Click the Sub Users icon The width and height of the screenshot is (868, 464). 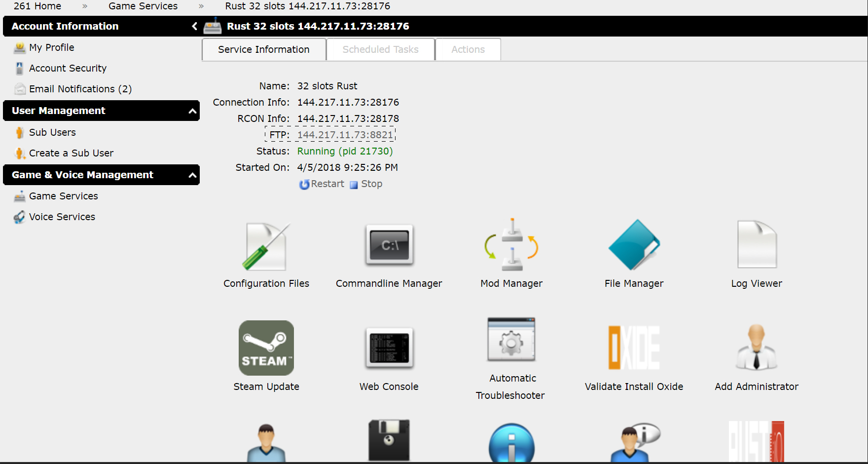point(20,132)
